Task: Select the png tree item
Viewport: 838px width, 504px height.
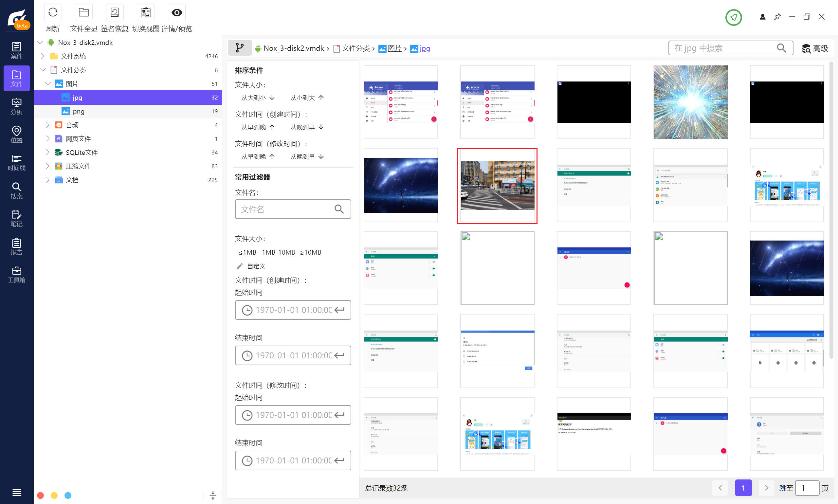Action: point(128,111)
